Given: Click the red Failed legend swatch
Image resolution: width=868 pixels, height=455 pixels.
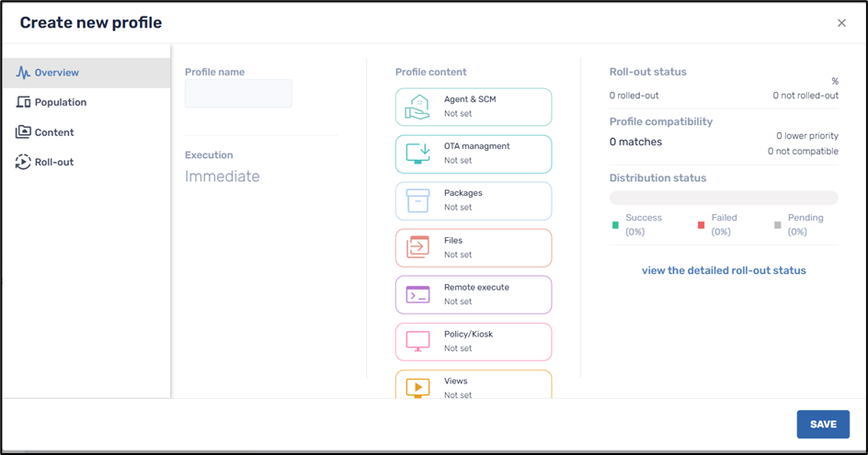Looking at the screenshot, I should pos(701,224).
